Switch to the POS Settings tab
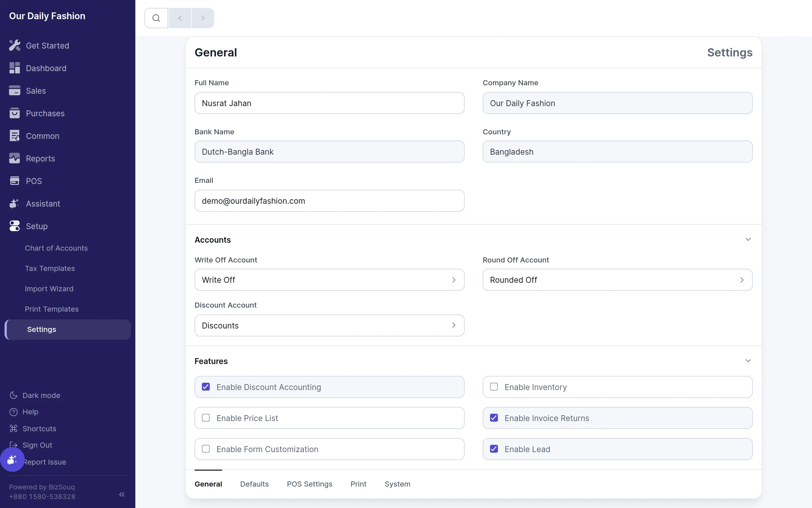Screen dimensions: 812x508 pos(309,484)
